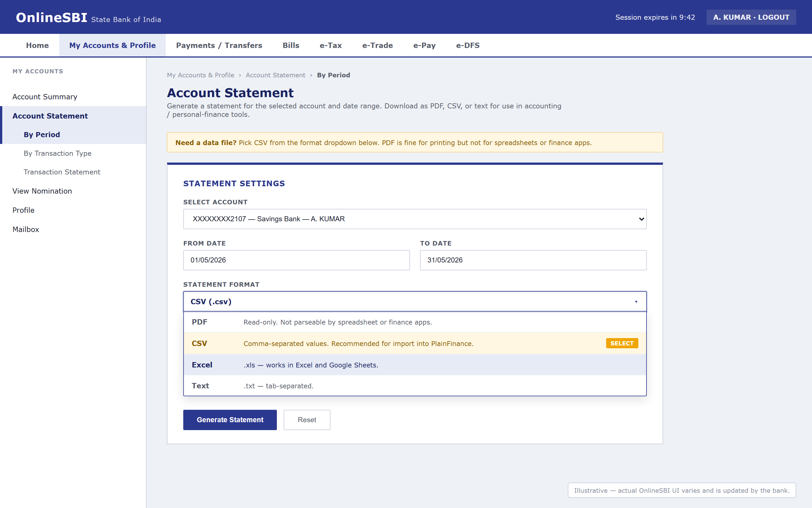
Task: Click the Reset button
Action: coord(307,420)
